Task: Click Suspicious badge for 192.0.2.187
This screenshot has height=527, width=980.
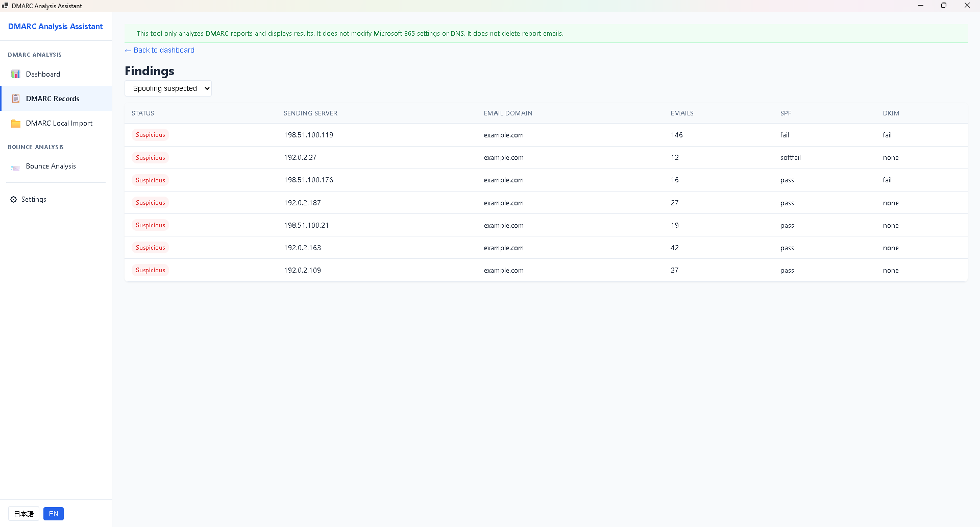Action: 151,203
